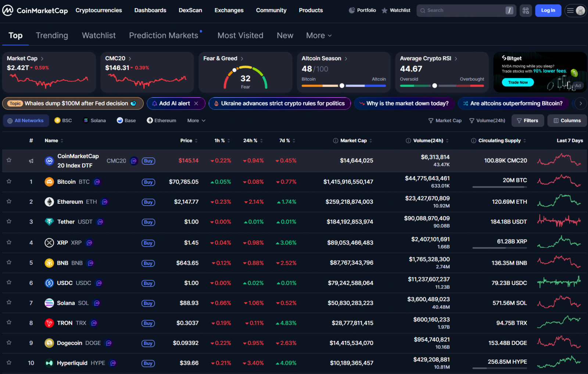The height and width of the screenshot is (374, 588).
Task: Toggle watchlist star for Dogecoin
Action: 9,342
